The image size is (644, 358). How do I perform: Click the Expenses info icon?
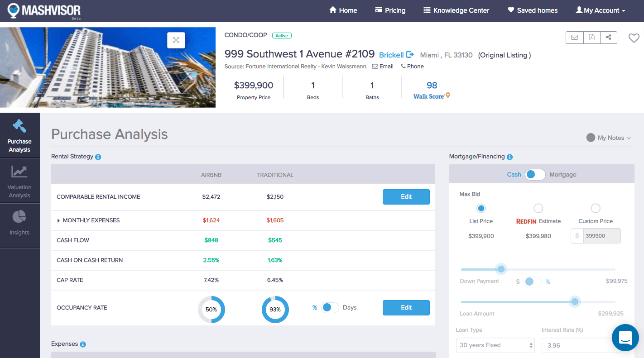click(83, 344)
